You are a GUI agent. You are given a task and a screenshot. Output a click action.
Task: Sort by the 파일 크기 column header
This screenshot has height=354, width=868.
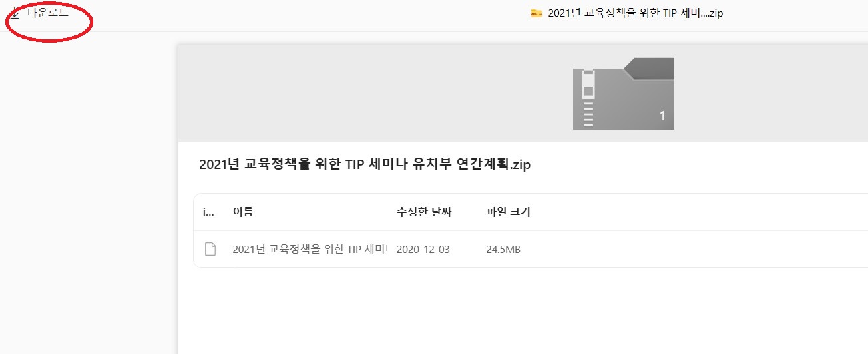(509, 212)
